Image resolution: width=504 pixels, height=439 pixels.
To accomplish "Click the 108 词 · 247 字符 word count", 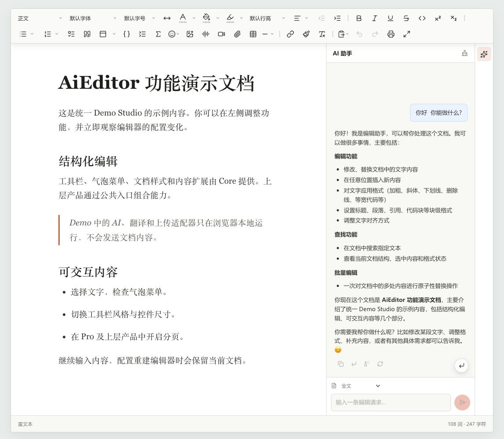I will [x=467, y=424].
